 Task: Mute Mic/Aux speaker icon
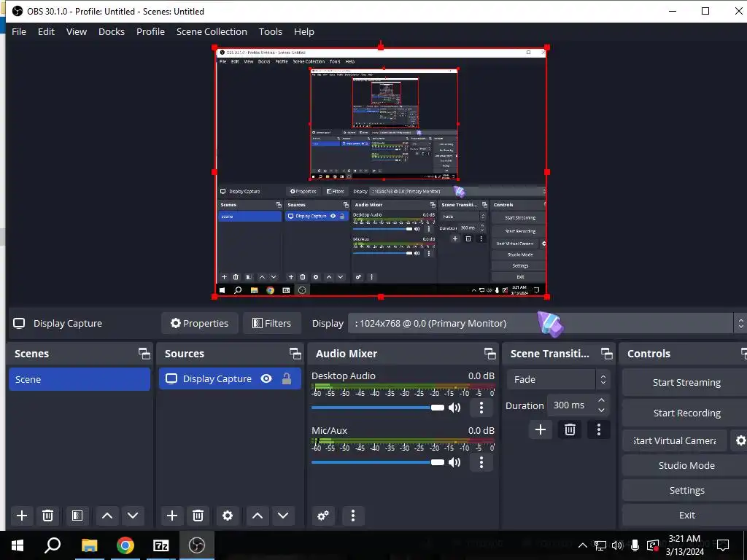tap(454, 462)
